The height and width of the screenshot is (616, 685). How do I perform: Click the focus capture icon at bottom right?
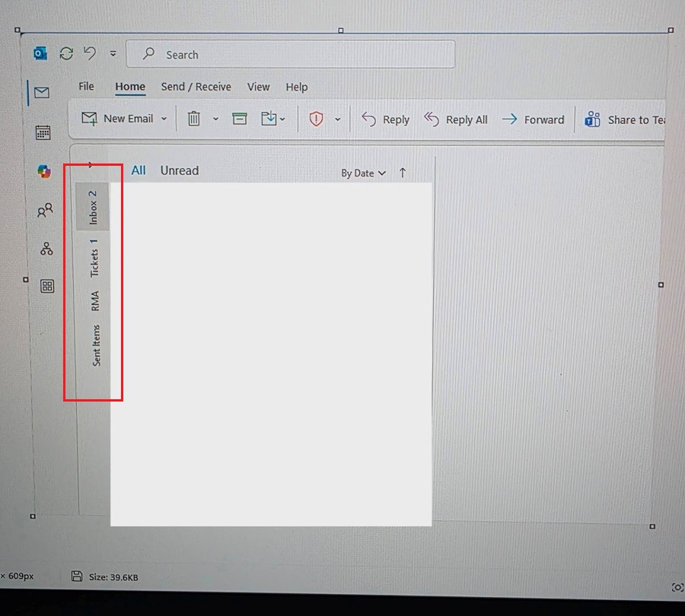coord(677,588)
